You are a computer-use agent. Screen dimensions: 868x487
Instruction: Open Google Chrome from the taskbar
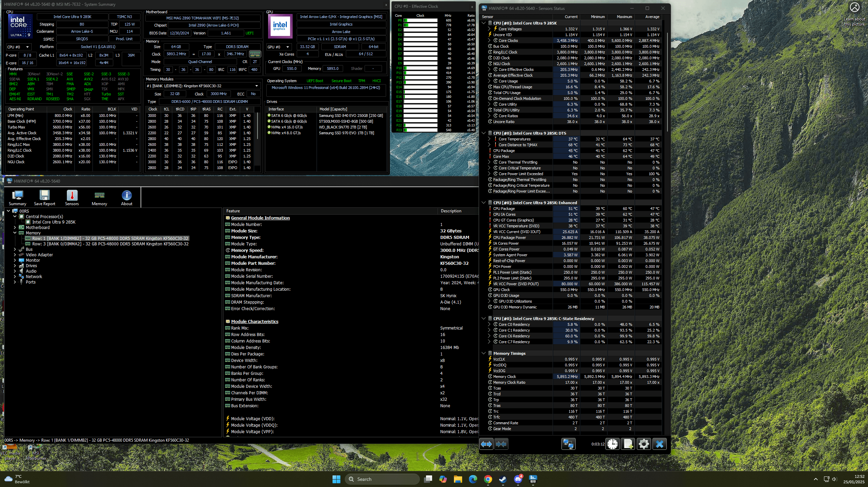(x=488, y=479)
